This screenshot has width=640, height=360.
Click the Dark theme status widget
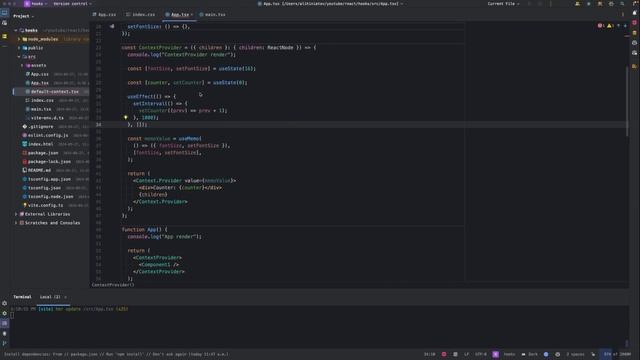[530, 354]
